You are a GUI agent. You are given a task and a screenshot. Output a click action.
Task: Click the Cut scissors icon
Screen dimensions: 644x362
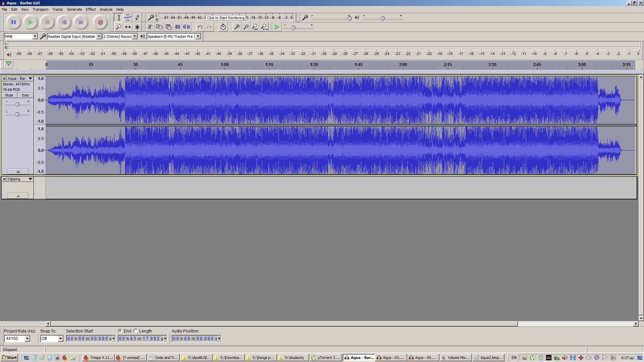coord(150,27)
